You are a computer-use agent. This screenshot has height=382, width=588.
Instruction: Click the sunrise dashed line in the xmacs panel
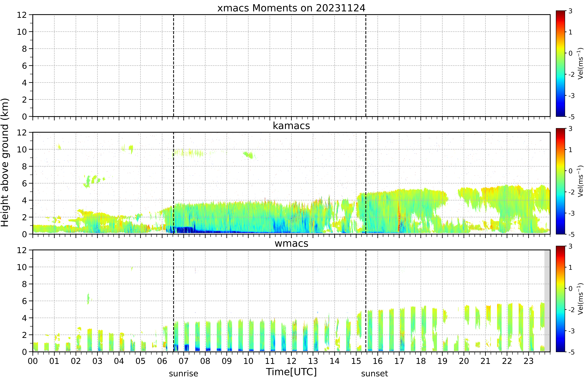point(173,65)
